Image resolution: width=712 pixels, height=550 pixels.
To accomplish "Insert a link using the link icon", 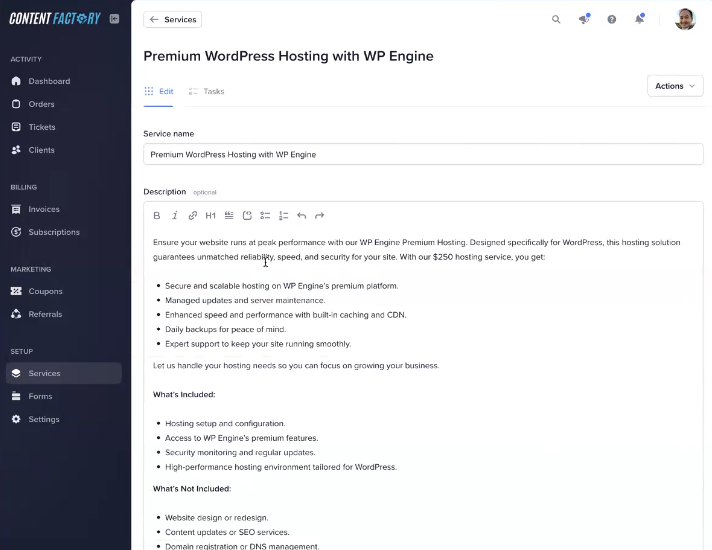I will point(193,216).
